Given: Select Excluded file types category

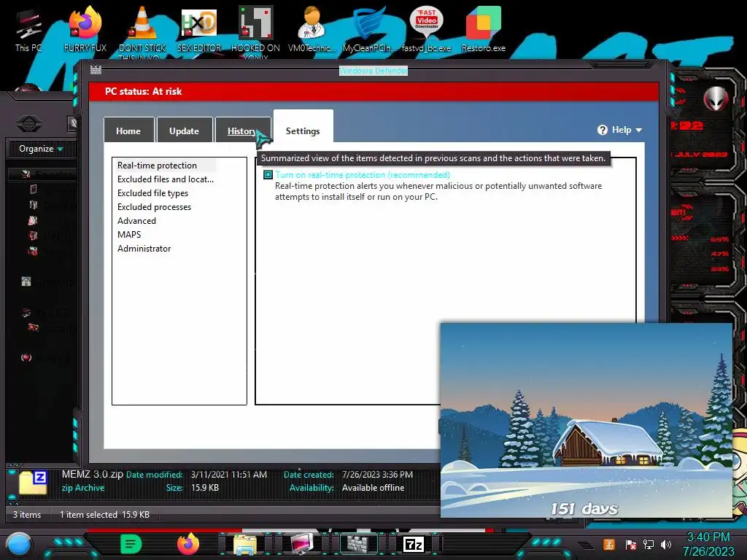Looking at the screenshot, I should (x=153, y=192).
